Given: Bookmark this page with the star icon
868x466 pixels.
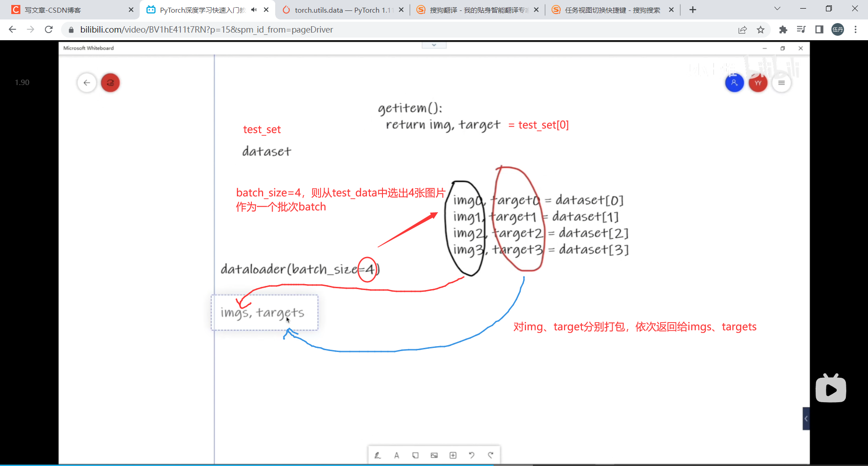Looking at the screenshot, I should pos(760,30).
